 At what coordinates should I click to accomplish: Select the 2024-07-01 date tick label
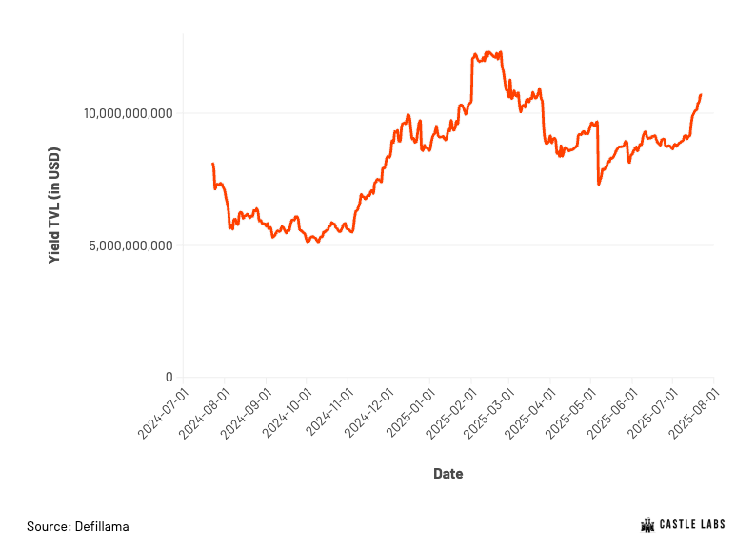coord(163,414)
